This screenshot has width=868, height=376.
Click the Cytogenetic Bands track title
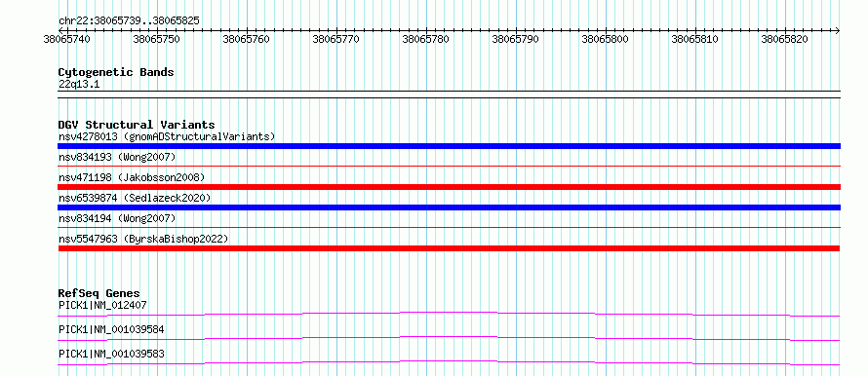coord(116,72)
